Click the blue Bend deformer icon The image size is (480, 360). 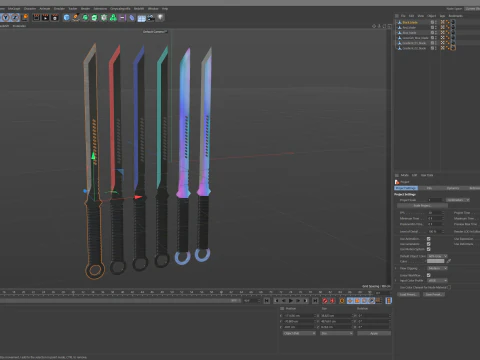[x=132, y=17]
